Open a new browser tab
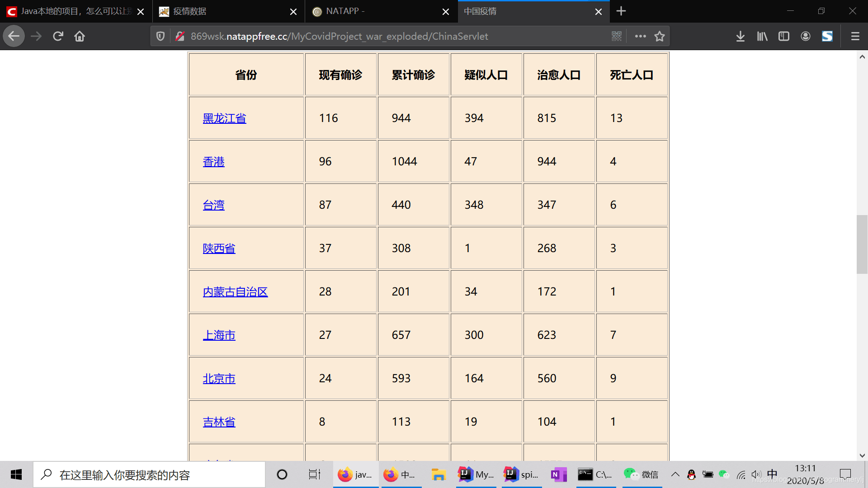Viewport: 868px width, 488px height. click(621, 11)
